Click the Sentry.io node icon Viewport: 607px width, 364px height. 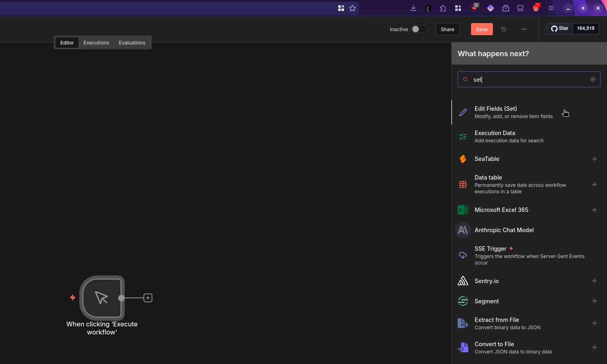(x=463, y=281)
